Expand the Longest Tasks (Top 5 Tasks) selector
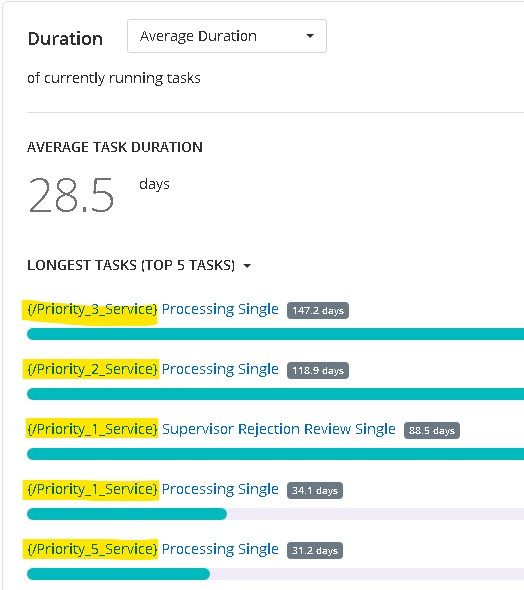Image resolution: width=524 pixels, height=590 pixels. [138, 265]
